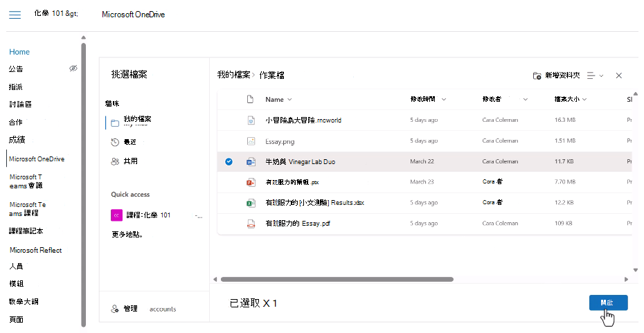Click the 16.3 MB size cell
Viewport: 644px width, 333px height.
point(565,120)
